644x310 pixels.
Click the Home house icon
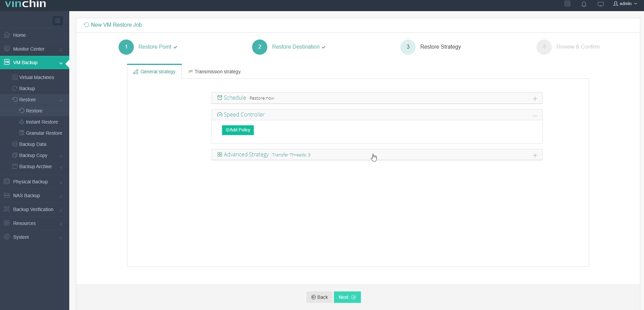7,35
